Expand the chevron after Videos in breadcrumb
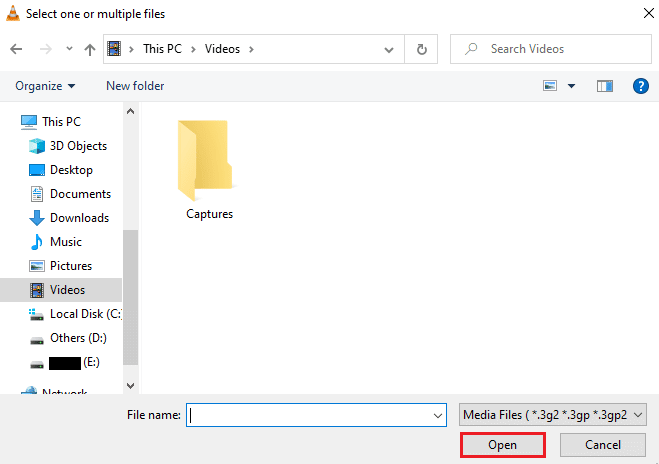Screen dimensions: 659x464 coord(251,49)
